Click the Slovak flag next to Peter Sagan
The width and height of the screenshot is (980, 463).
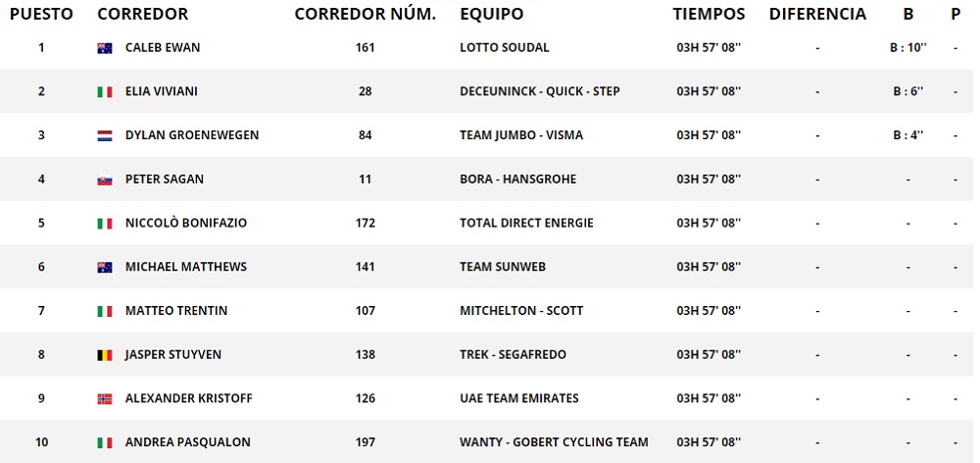pyautogui.click(x=105, y=180)
